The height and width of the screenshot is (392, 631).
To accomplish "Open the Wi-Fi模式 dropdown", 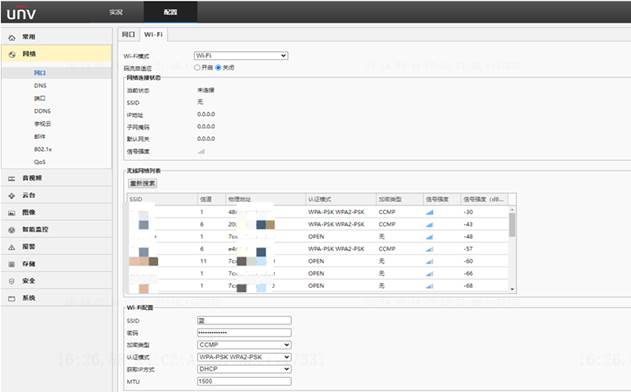I will point(241,56).
